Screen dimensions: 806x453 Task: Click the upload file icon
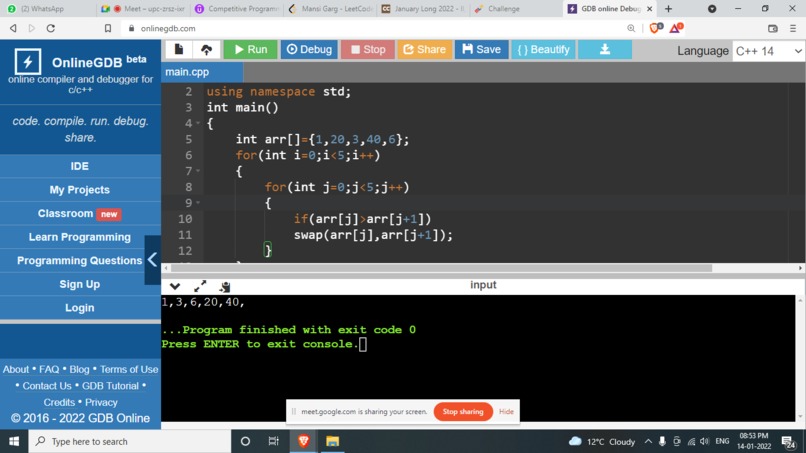[207, 49]
